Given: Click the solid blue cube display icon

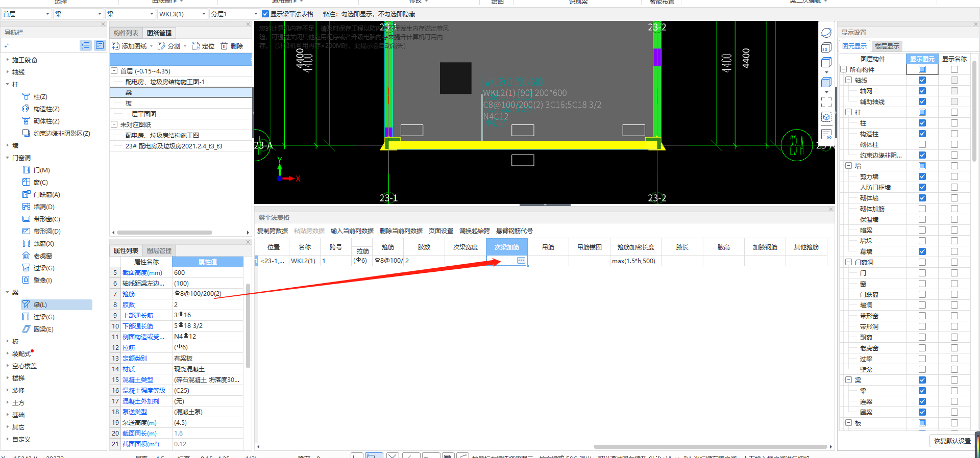Looking at the screenshot, I should (x=826, y=82).
